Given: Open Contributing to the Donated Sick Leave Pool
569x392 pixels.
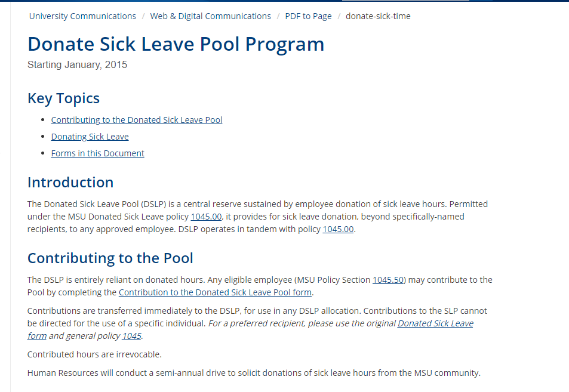Looking at the screenshot, I should 136,119.
